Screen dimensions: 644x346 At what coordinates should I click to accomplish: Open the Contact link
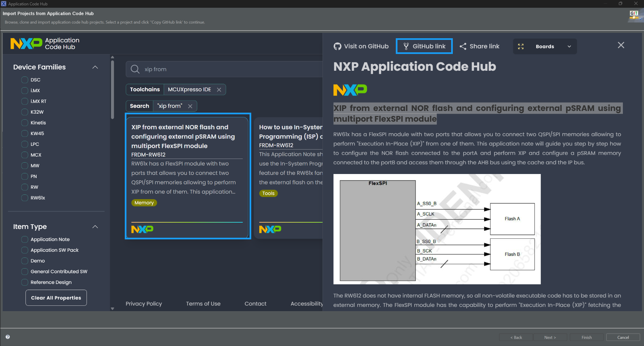coord(255,304)
